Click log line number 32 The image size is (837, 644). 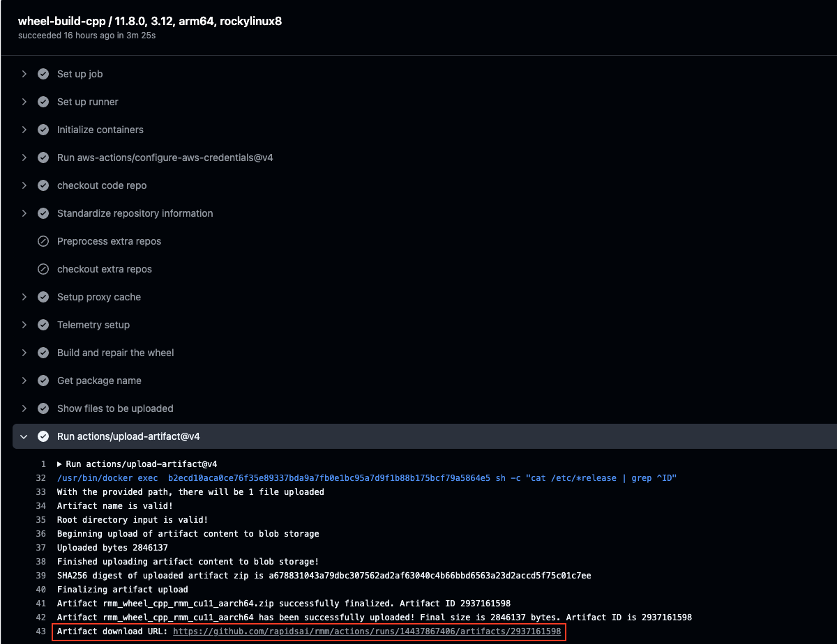tap(40, 478)
